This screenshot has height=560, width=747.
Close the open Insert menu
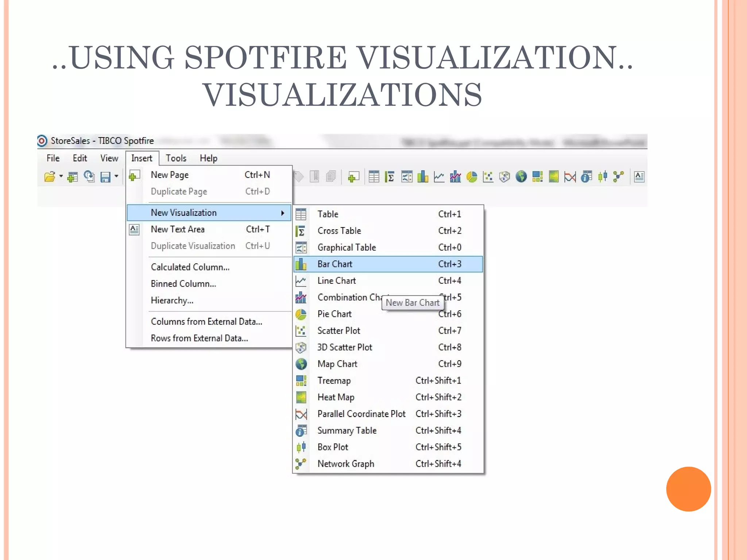pyautogui.click(x=142, y=158)
